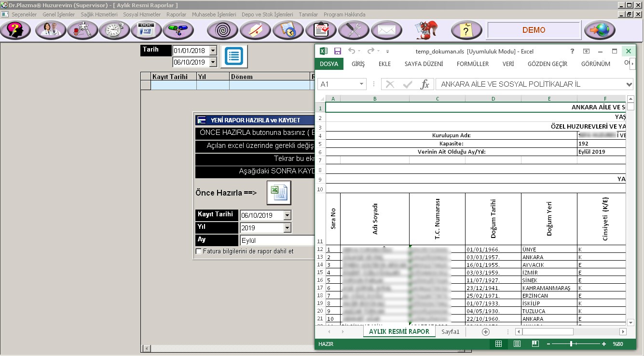The image size is (644, 356).
Task: Click the Excel application icon in title bar
Action: [324, 51]
